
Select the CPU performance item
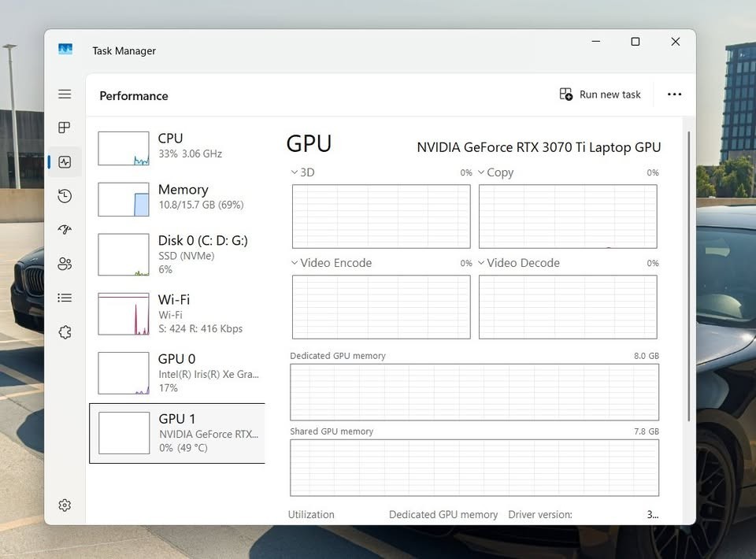point(177,148)
